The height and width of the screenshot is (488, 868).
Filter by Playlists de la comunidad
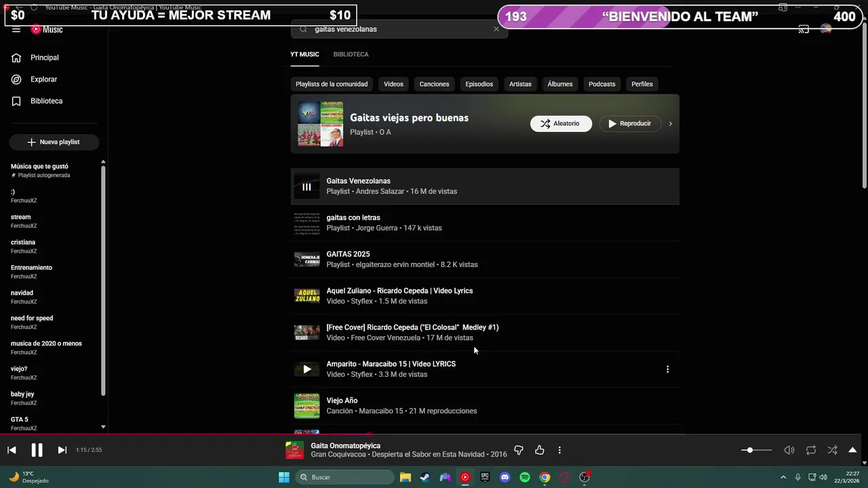332,84
